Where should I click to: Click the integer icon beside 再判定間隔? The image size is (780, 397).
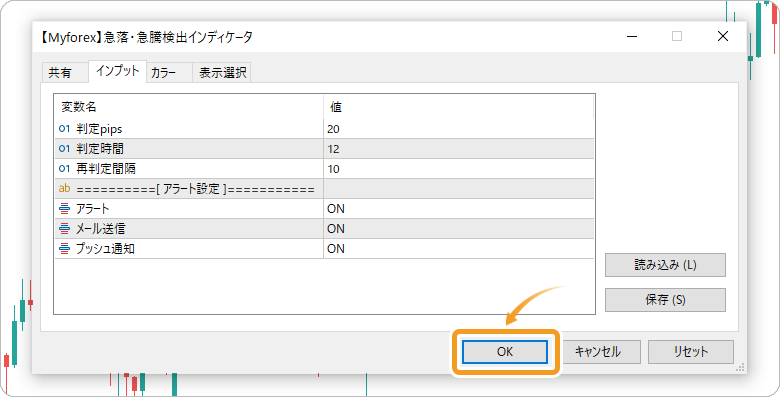tap(64, 169)
